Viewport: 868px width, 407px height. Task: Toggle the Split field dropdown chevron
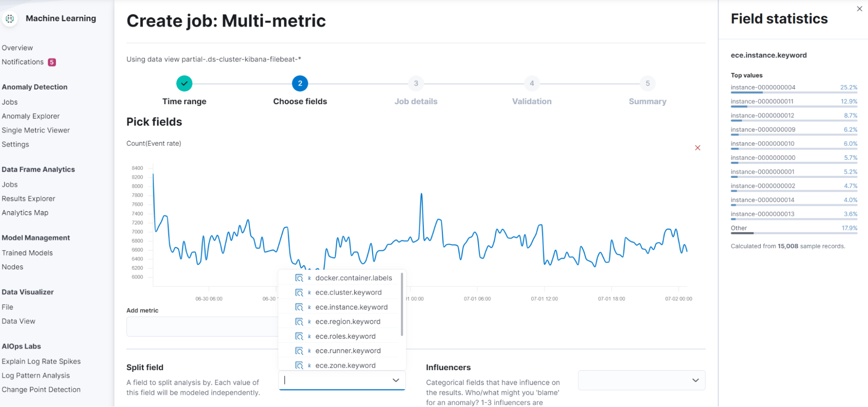pyautogui.click(x=396, y=380)
